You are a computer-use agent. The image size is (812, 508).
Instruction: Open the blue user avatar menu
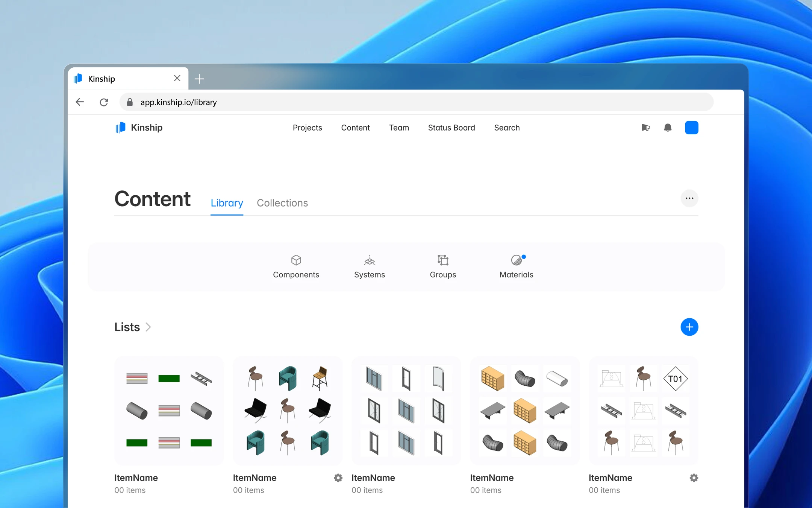point(691,128)
